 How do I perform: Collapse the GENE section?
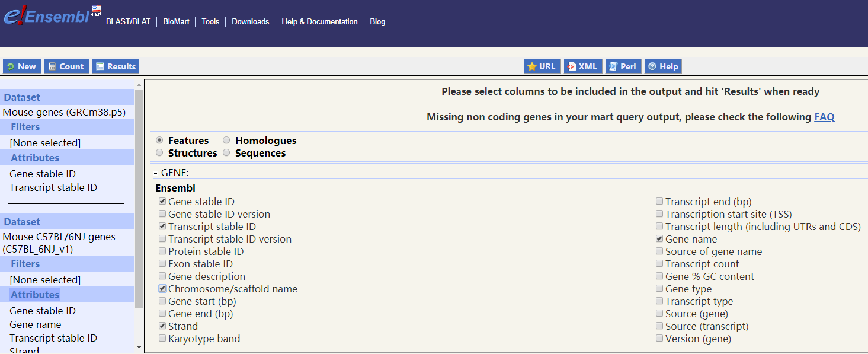[x=156, y=173]
